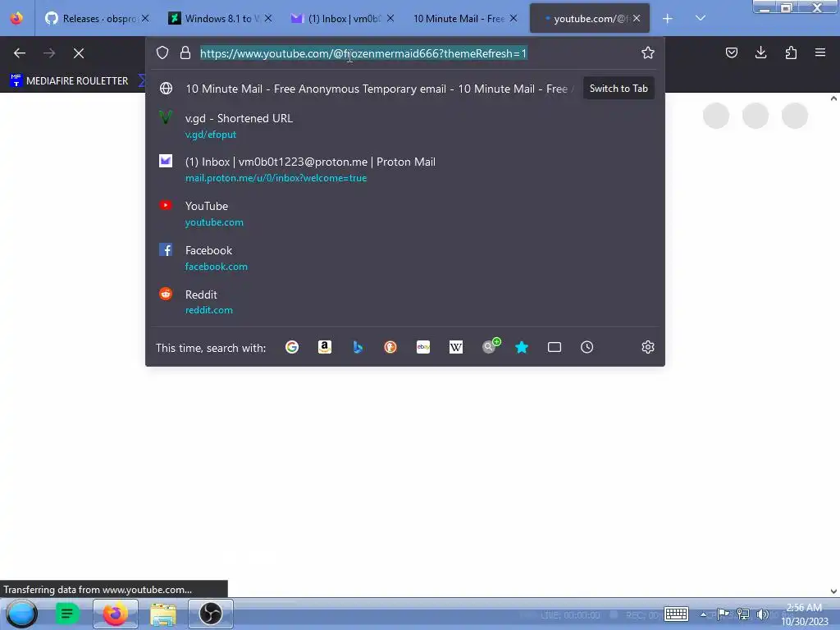Click the page scrollbar up arrow
Image resolution: width=840 pixels, height=630 pixels.
pos(833,98)
